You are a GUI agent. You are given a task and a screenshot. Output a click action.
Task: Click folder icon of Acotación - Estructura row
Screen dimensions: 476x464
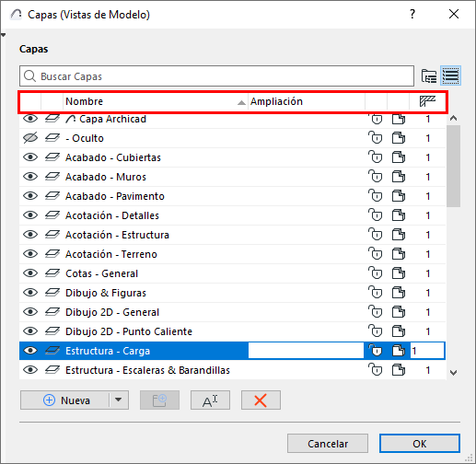(399, 235)
